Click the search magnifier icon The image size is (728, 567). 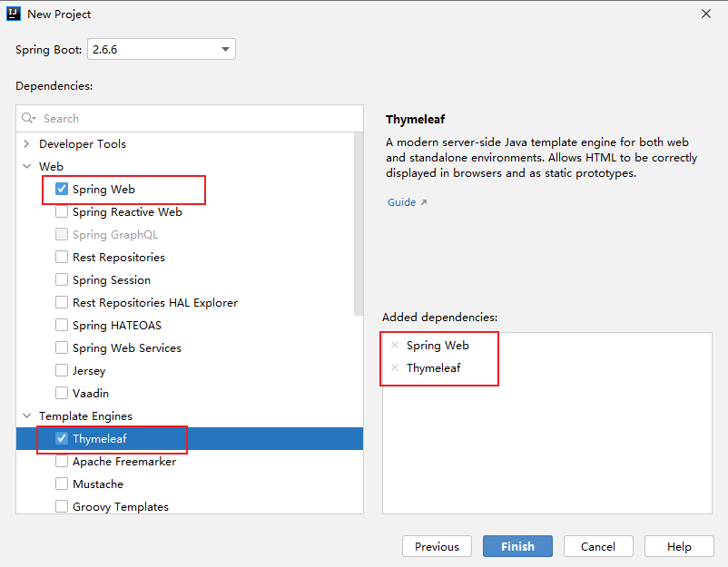point(28,118)
